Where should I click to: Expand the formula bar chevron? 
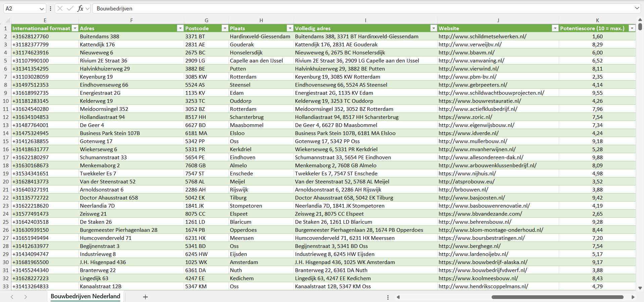click(x=637, y=8)
